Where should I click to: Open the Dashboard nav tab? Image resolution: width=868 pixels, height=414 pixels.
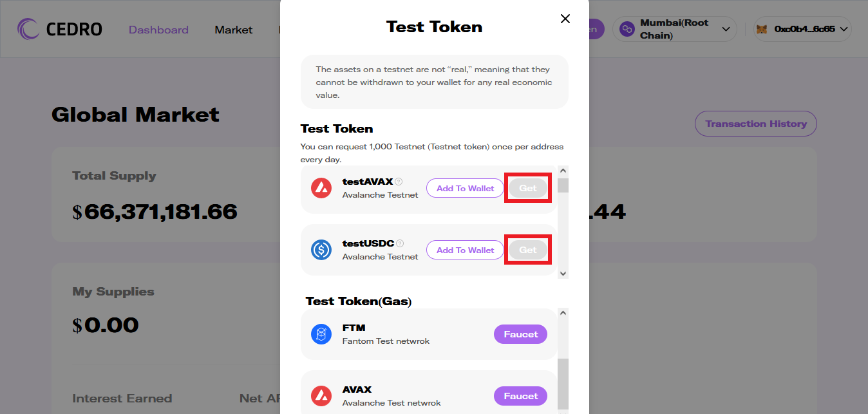pyautogui.click(x=158, y=30)
